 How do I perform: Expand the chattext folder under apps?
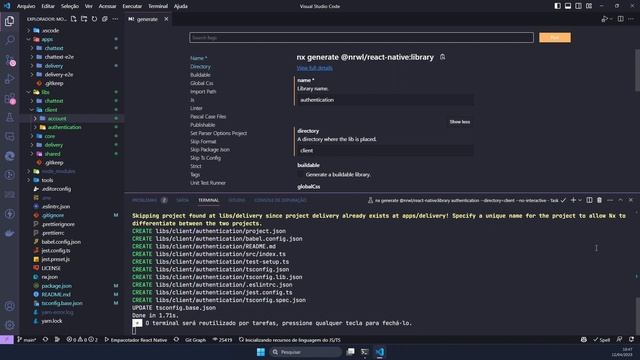tap(32, 48)
